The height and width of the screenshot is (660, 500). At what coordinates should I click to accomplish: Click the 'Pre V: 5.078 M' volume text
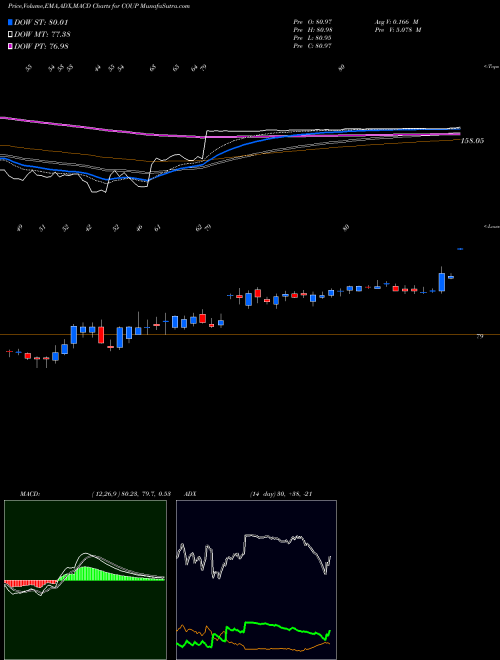tap(399, 30)
